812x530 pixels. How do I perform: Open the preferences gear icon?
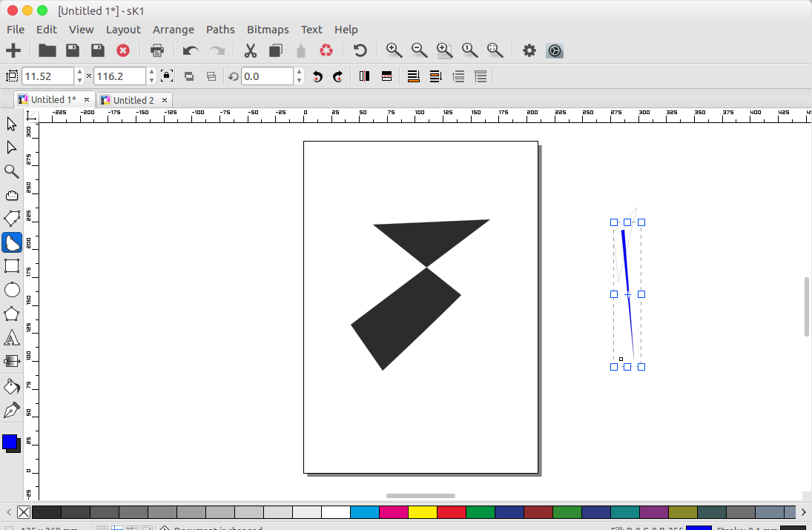[529, 50]
